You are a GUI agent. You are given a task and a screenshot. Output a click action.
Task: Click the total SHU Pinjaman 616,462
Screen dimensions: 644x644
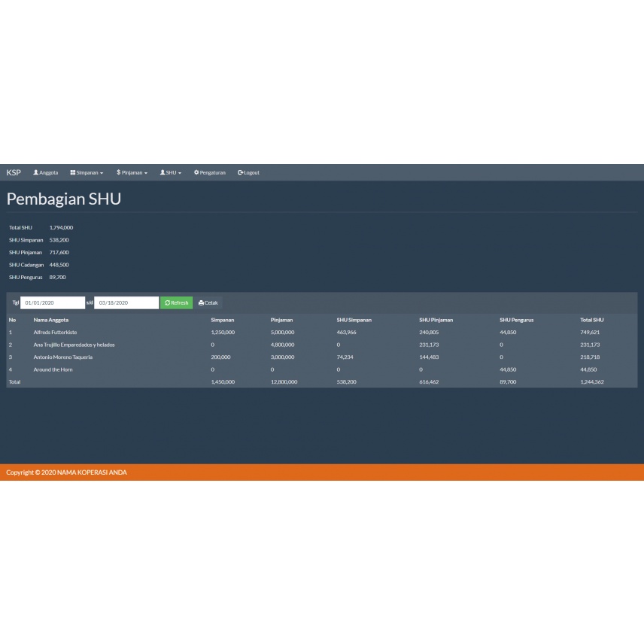click(429, 382)
